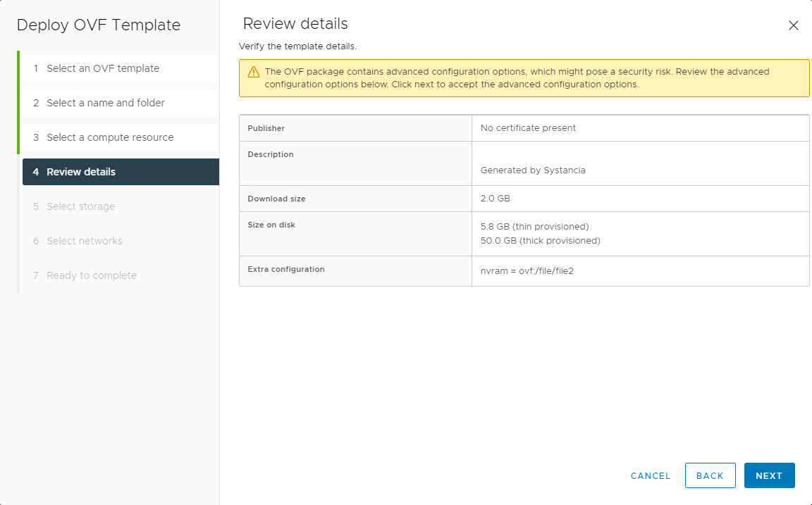Click the disabled step 5 Select storage
Image resolution: width=812 pixels, height=505 pixels.
(x=80, y=206)
